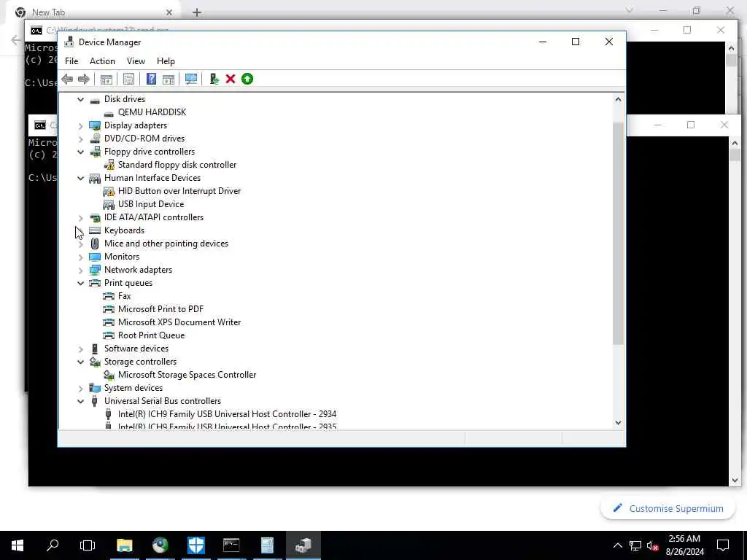The height and width of the screenshot is (560, 747).
Task: Open File Explorer from the taskbar
Action: tap(124, 545)
